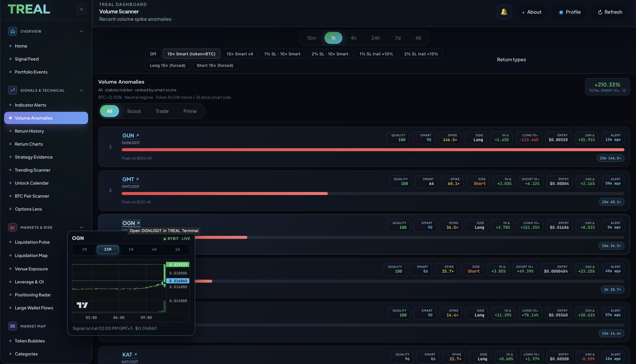Click the Overview home icon
636x364 pixels.
[12, 31]
